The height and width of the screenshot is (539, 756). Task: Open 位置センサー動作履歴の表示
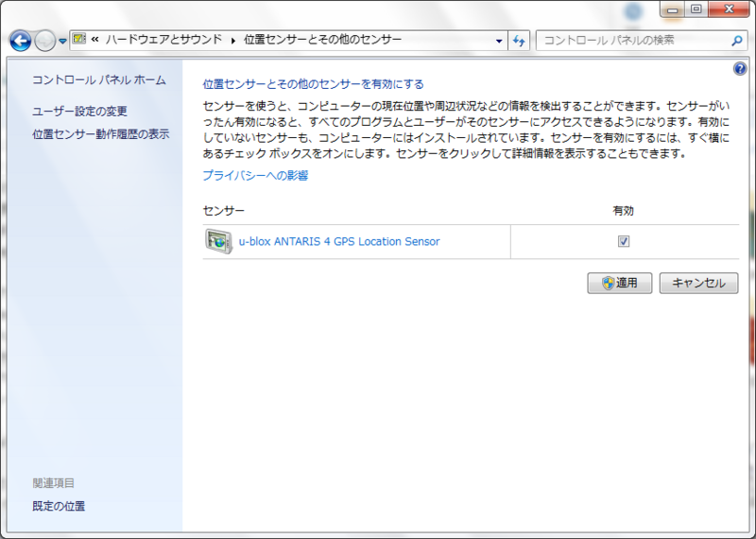pyautogui.click(x=101, y=133)
